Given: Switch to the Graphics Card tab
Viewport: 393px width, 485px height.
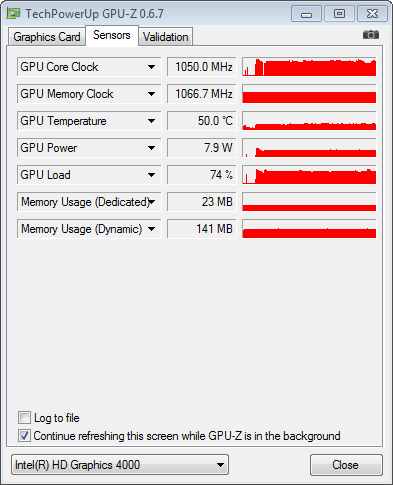Looking at the screenshot, I should tap(47, 37).
